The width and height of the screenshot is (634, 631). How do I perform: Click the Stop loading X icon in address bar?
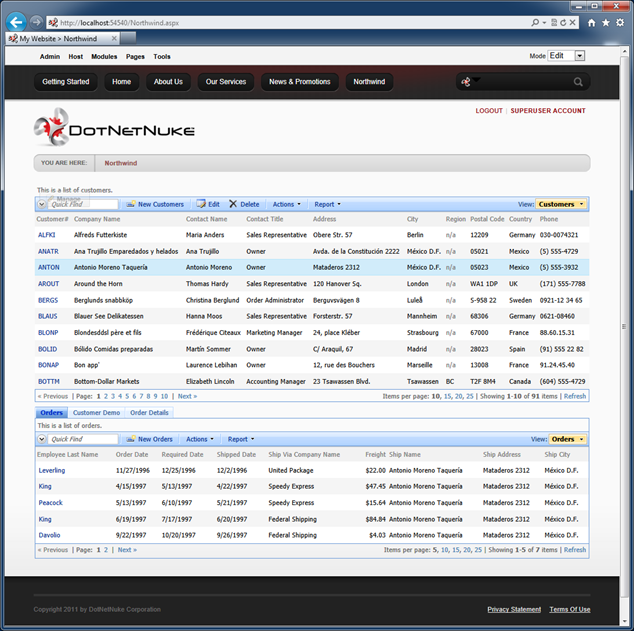pos(573,23)
